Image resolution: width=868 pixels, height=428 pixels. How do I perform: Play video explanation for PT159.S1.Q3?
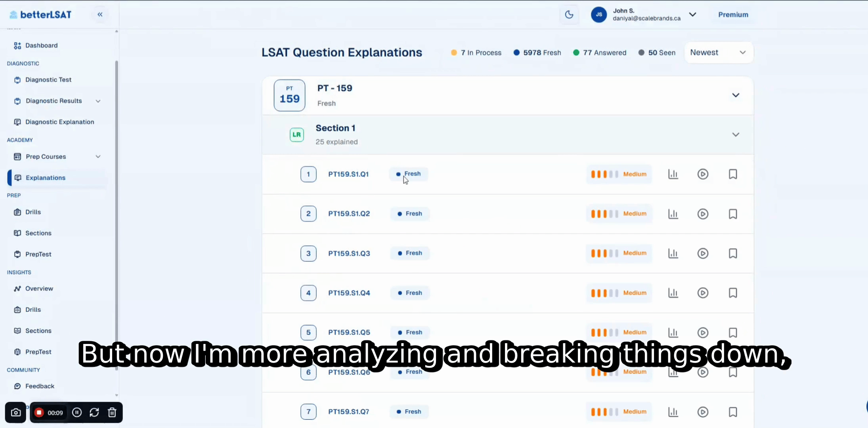703,253
